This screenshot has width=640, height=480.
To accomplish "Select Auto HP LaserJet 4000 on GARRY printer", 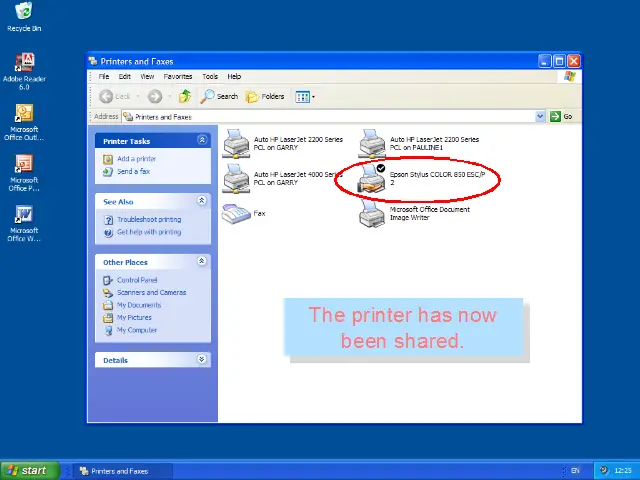I will (236, 178).
